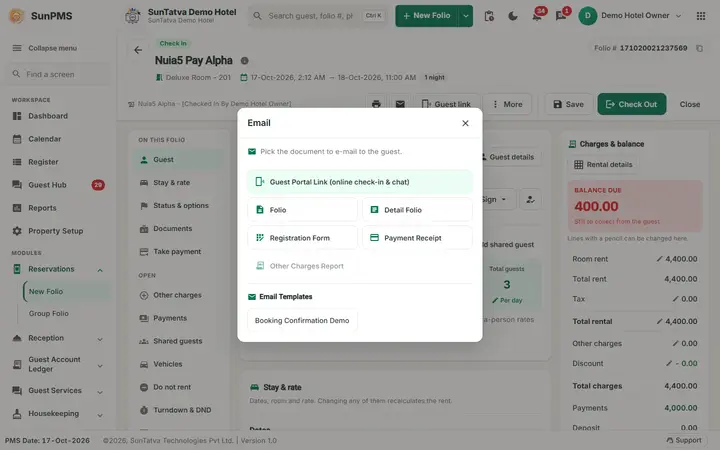Open Payments panel
This screenshot has height=450, width=720.
tap(179, 318)
